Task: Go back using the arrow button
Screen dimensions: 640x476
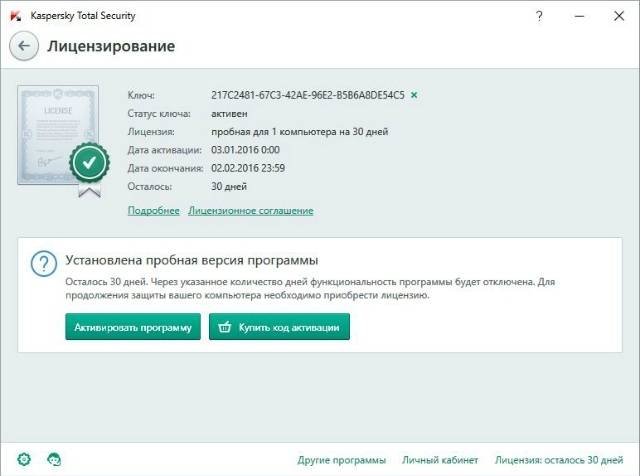Action: [24, 46]
